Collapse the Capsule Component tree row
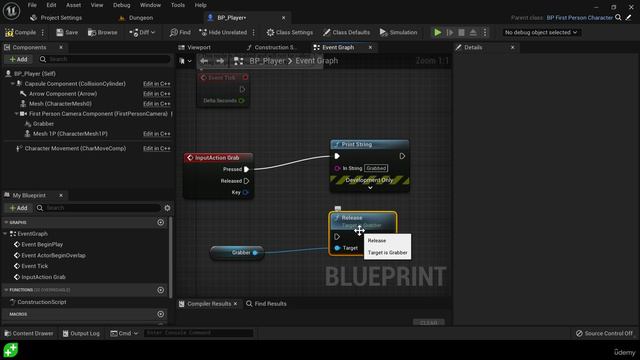 (x=13, y=84)
